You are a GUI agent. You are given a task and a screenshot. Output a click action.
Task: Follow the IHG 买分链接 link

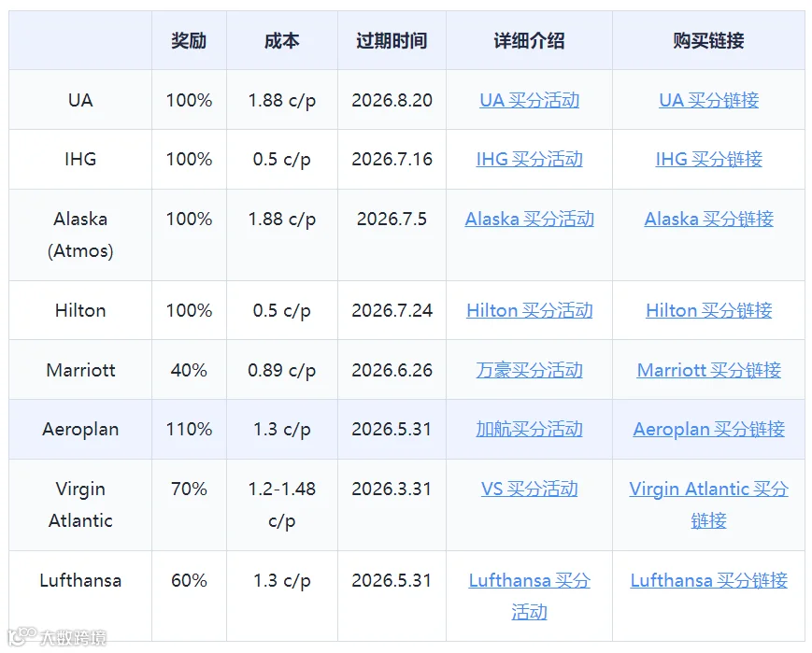708,159
